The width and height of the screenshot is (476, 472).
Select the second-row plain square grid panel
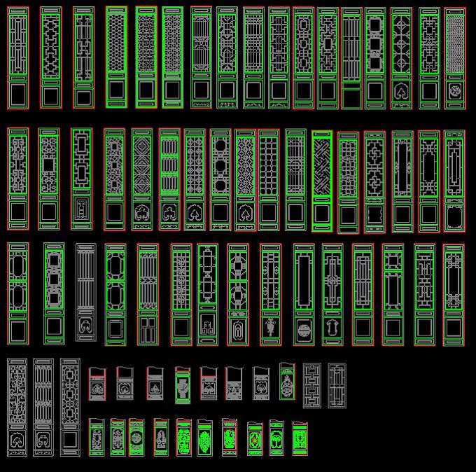pos(269,179)
